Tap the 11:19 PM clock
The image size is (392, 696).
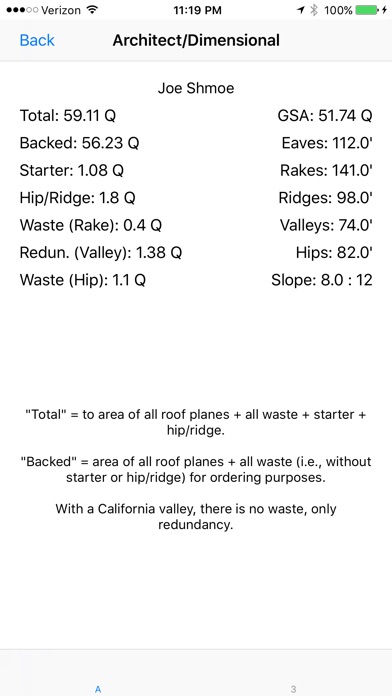196,10
